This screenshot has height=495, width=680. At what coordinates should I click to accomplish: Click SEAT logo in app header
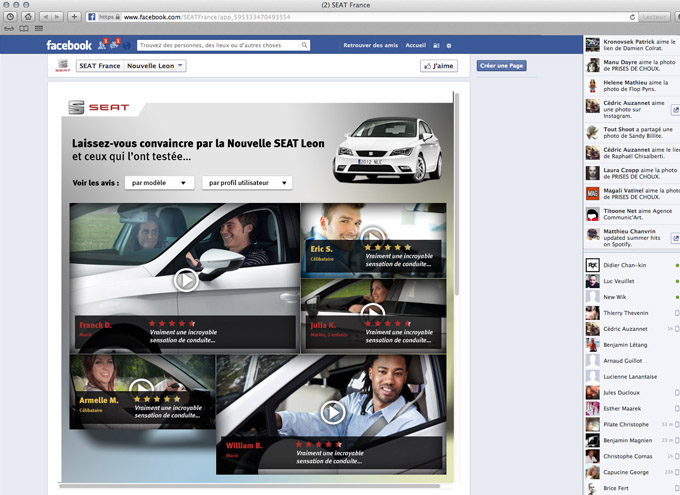pos(99,107)
